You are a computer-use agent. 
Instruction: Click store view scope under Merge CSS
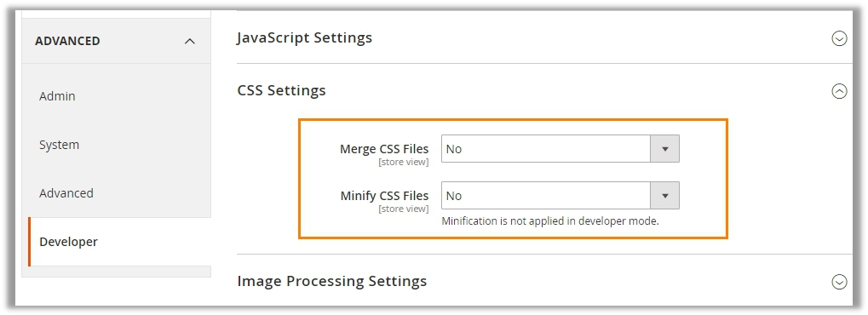tap(404, 163)
